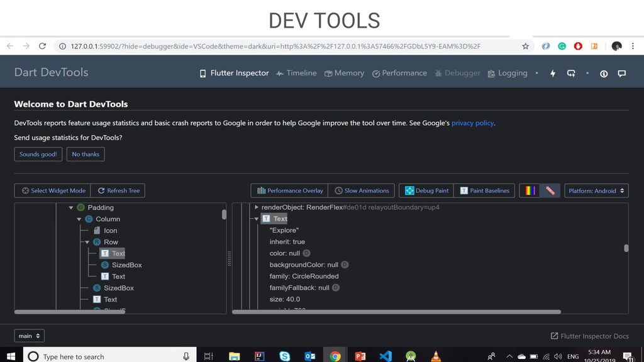Toggle the rainbow repaint button

[531, 190]
